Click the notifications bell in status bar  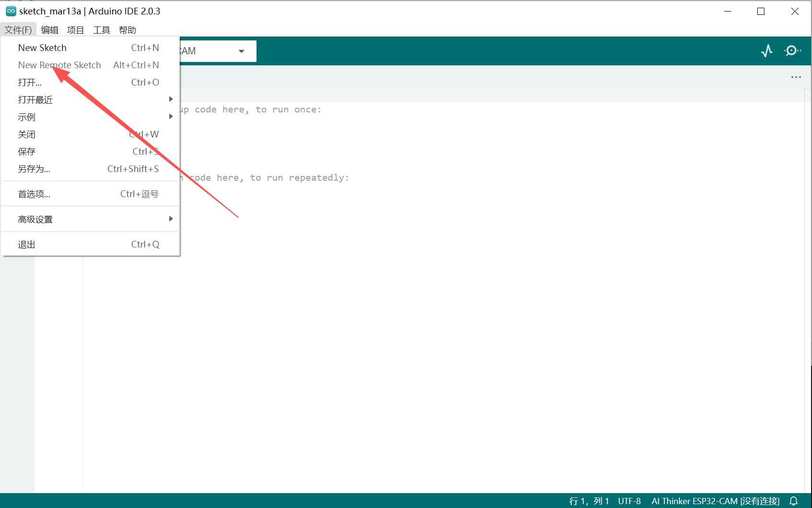click(794, 501)
